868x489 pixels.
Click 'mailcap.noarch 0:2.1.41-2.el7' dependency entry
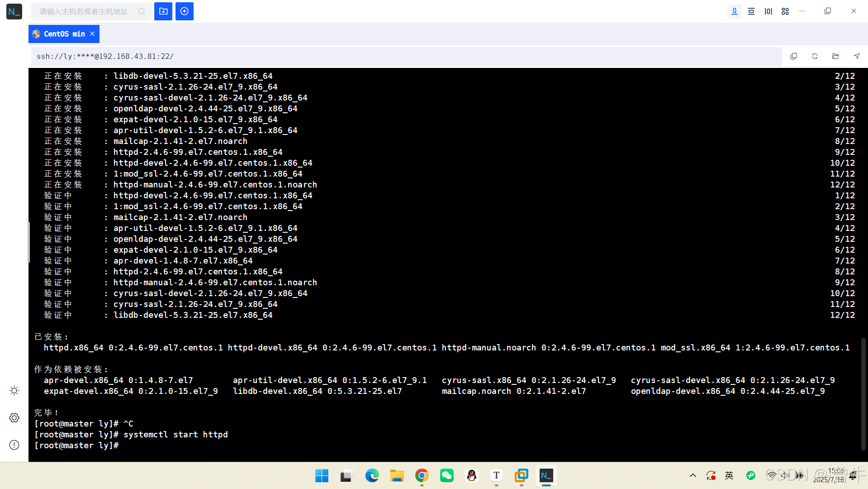[514, 391]
